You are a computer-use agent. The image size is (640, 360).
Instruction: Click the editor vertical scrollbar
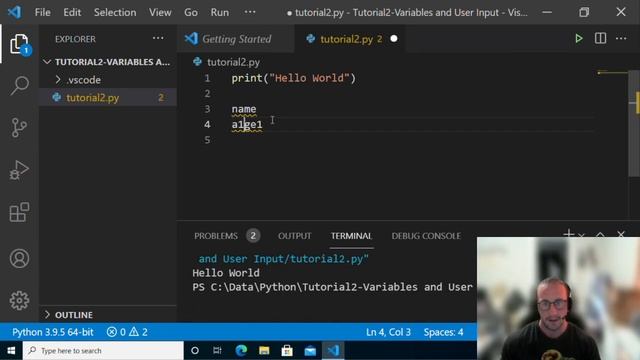(x=634, y=123)
